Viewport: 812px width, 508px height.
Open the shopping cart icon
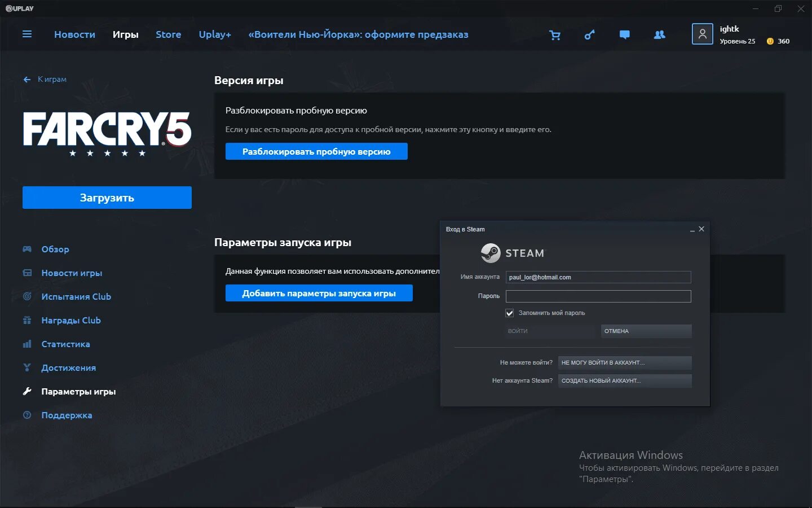coord(555,35)
